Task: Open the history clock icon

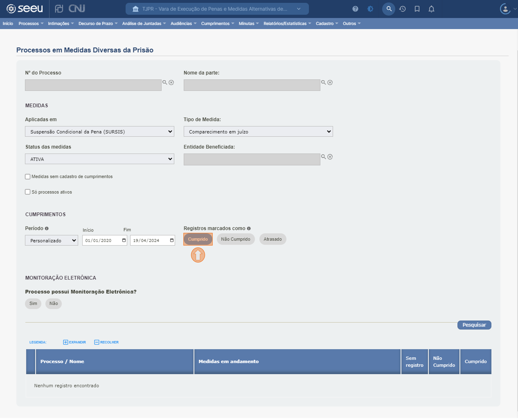Action: pos(402,9)
